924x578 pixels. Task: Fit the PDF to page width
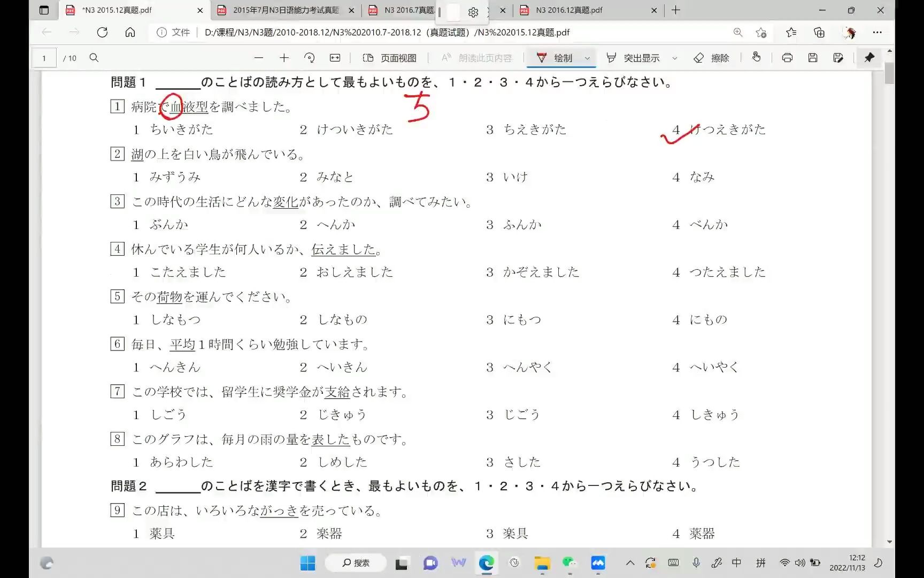pos(335,58)
